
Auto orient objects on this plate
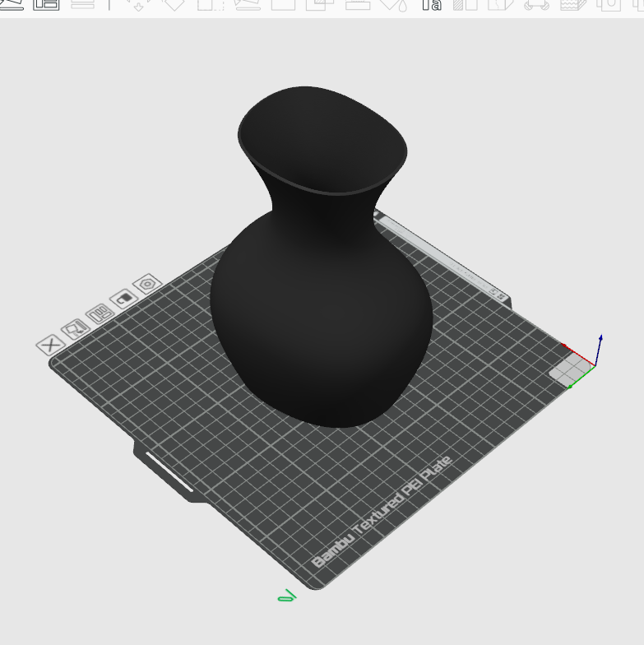pyautogui.click(x=75, y=329)
